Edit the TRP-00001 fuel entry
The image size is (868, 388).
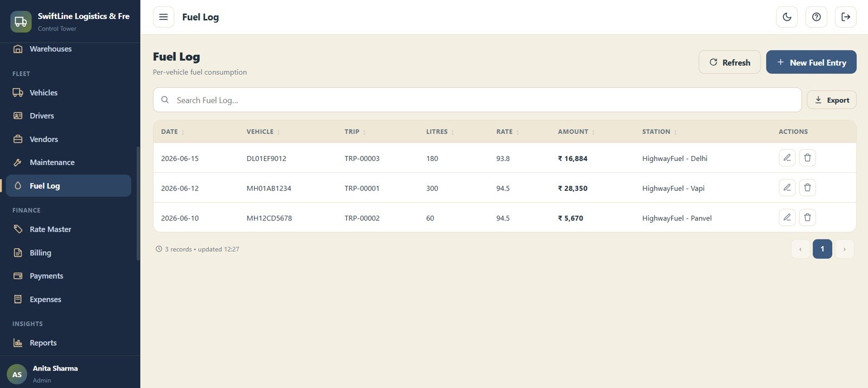787,187
